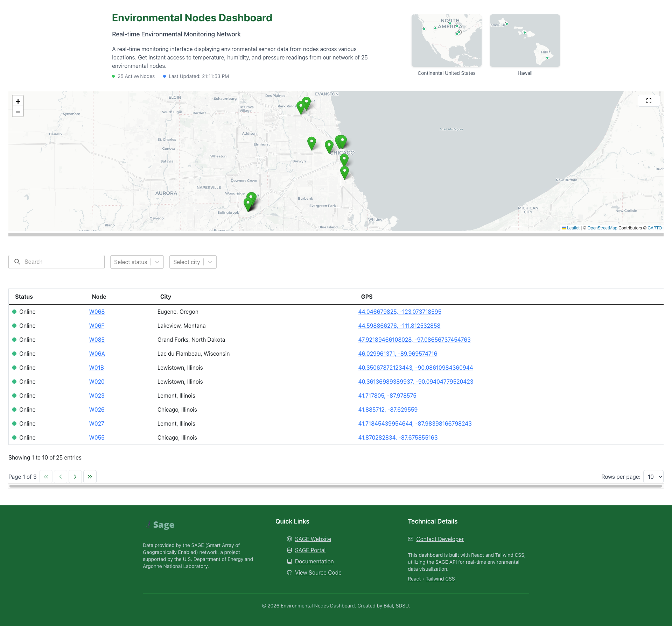Screen dimensions: 672x626
Task: Zoom out on the map
Action: (18, 112)
